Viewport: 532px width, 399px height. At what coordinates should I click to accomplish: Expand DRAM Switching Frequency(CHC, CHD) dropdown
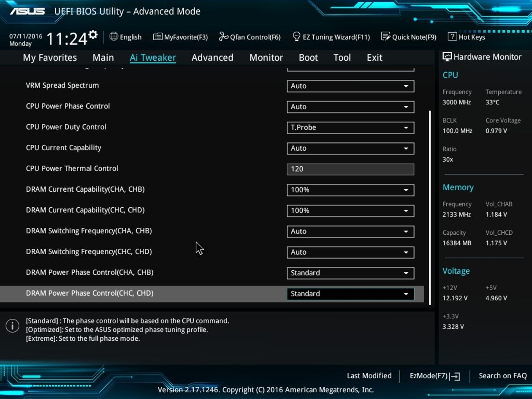pos(350,252)
